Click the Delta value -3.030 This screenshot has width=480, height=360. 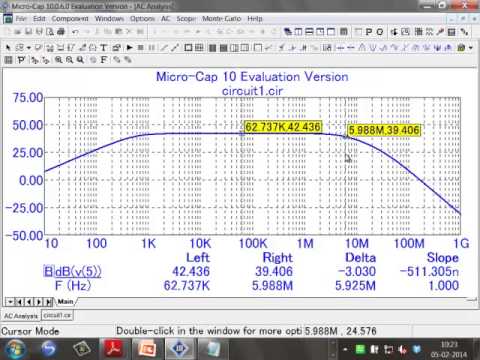click(x=357, y=272)
